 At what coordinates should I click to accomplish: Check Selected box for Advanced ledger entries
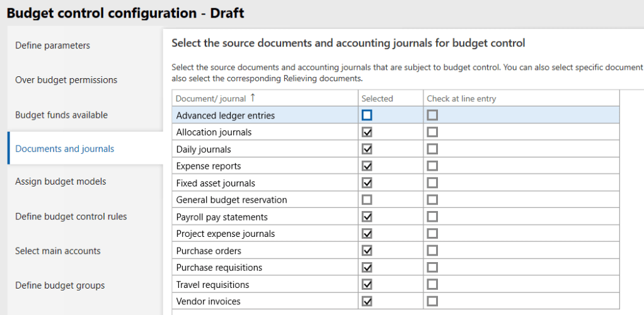point(367,115)
